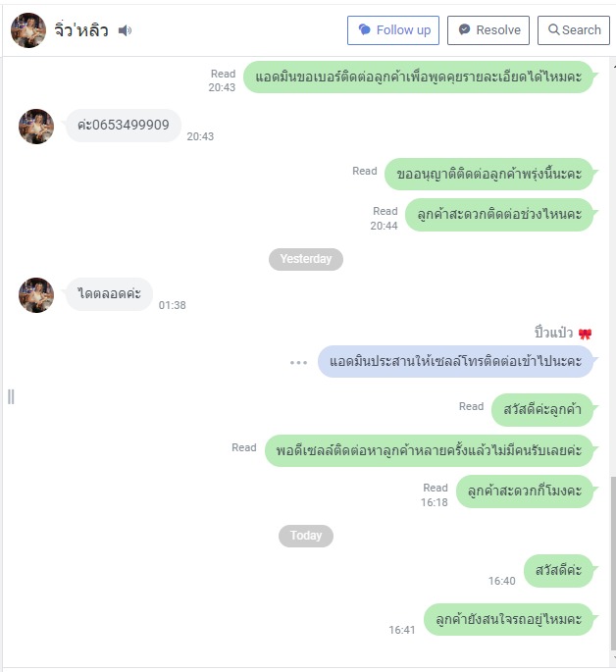Screen dimensions: 616x672
Task: Click sender avatar next to phone number message
Action: [x=36, y=127]
